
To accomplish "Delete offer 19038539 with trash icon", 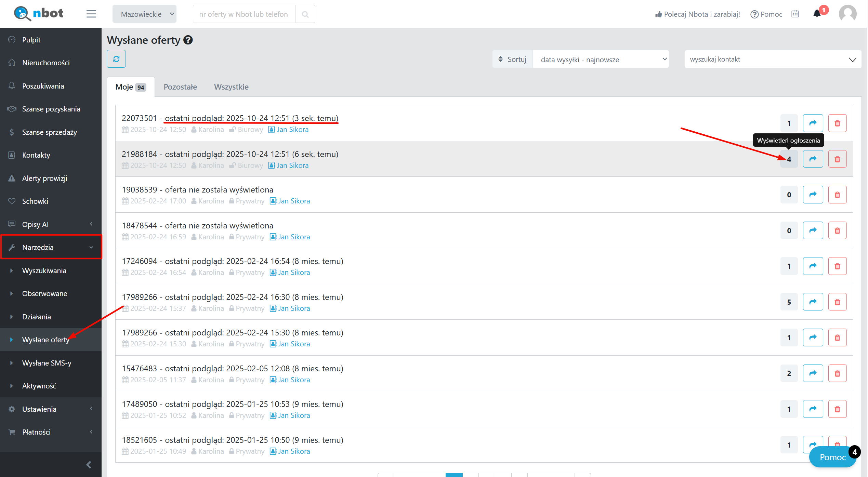I will 837,195.
